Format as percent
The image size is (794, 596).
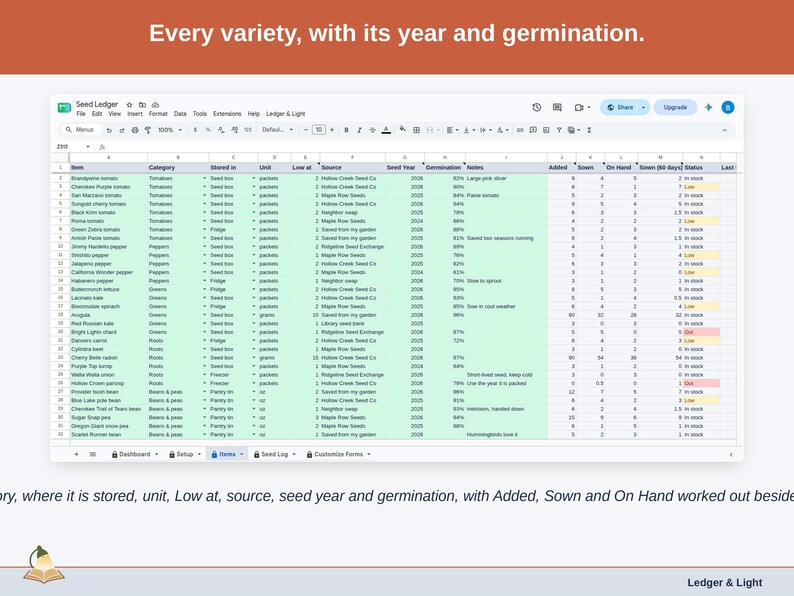click(x=208, y=130)
